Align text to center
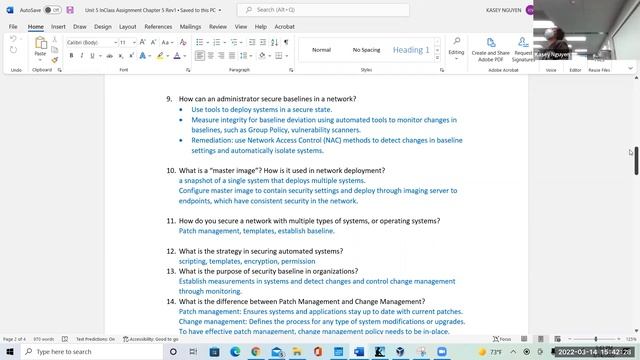 coord(211,56)
